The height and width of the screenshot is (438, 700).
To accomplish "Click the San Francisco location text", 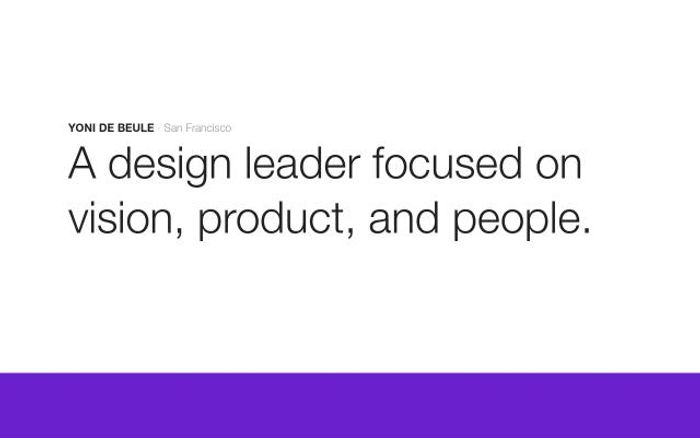I will pos(197,128).
